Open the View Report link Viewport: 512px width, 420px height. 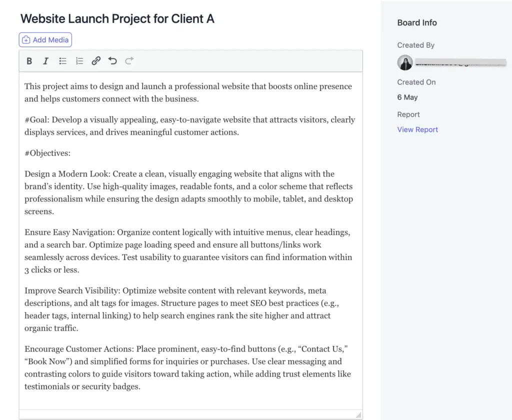[x=417, y=129]
